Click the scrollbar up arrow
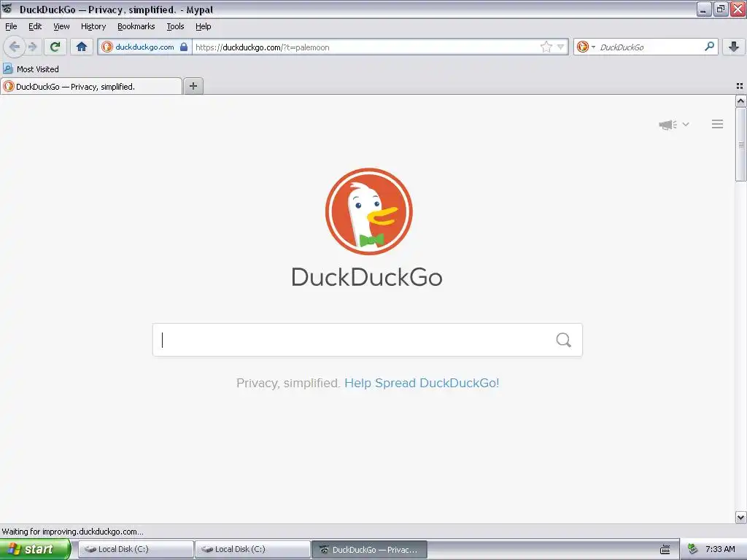747x560 pixels. pyautogui.click(x=740, y=101)
